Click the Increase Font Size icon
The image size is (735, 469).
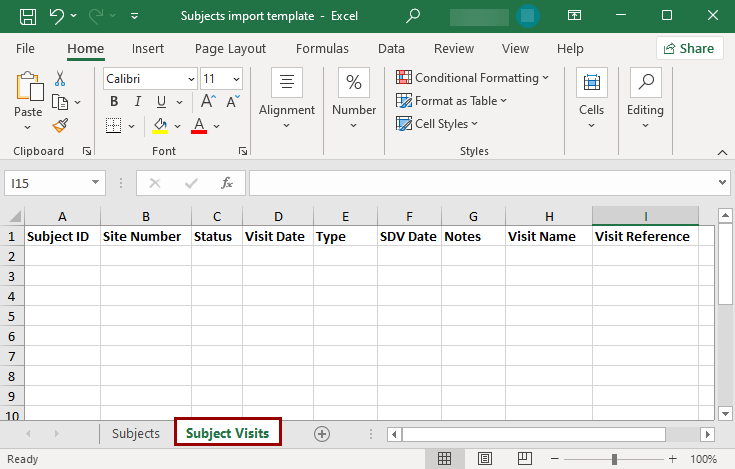click(x=208, y=101)
